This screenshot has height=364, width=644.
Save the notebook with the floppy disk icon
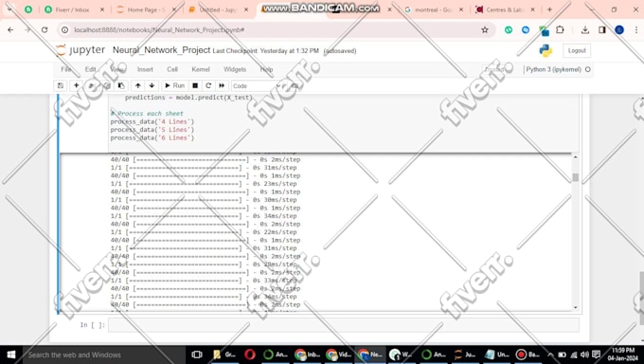pos(61,85)
